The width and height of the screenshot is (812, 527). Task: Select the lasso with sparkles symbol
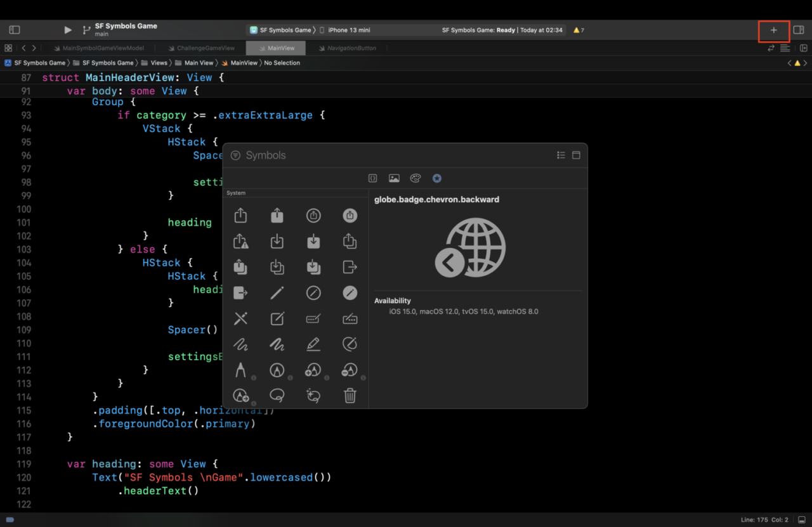(x=313, y=396)
